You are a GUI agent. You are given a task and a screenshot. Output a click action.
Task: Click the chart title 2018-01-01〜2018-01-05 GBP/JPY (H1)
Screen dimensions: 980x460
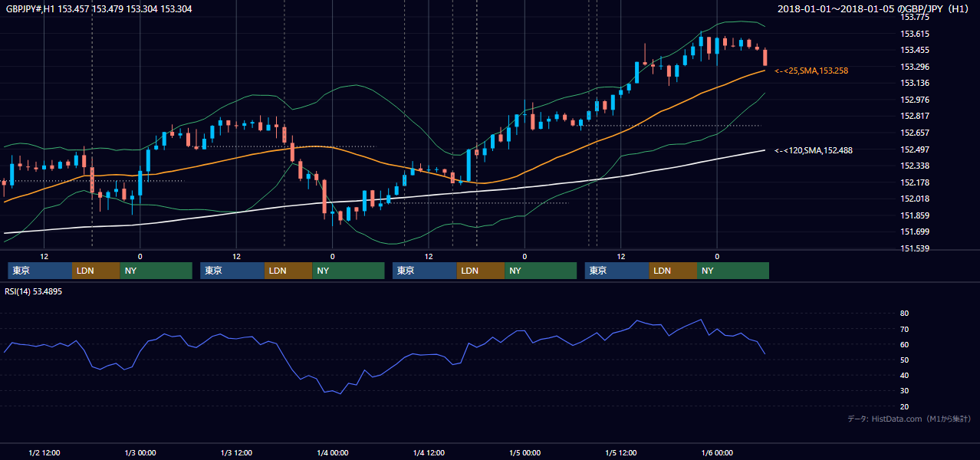click(874, 8)
